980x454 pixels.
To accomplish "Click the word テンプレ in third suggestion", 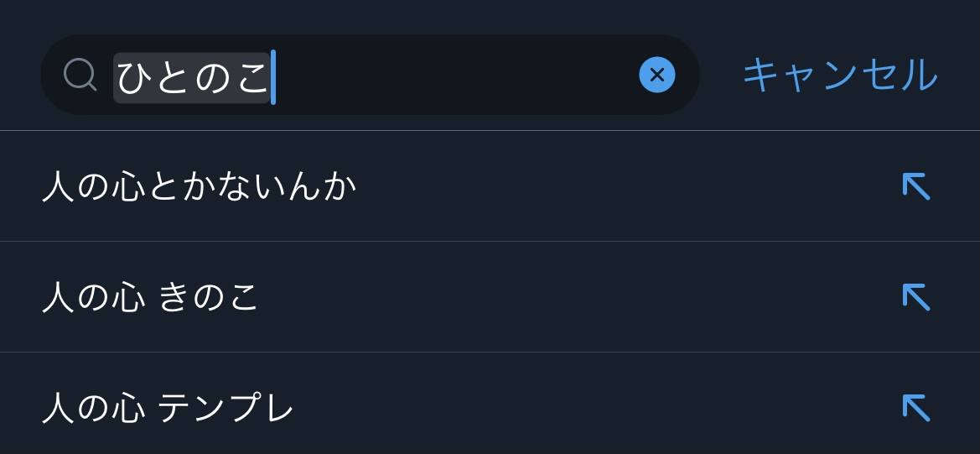I will (226, 409).
